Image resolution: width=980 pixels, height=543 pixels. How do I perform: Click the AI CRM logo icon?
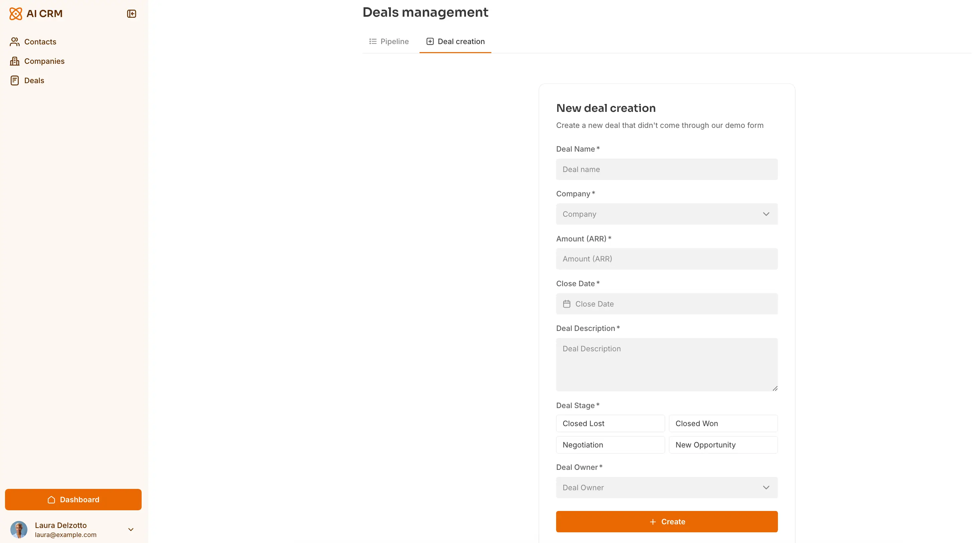15,13
